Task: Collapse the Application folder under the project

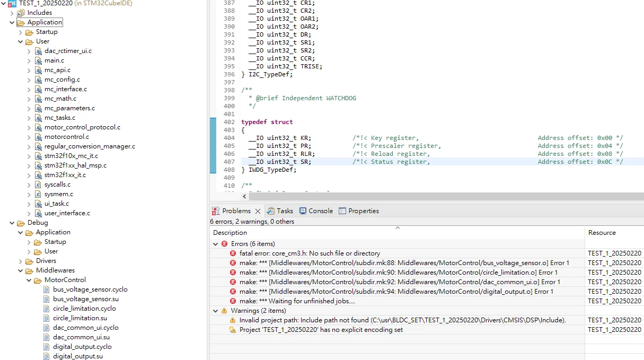Action: (x=12, y=22)
